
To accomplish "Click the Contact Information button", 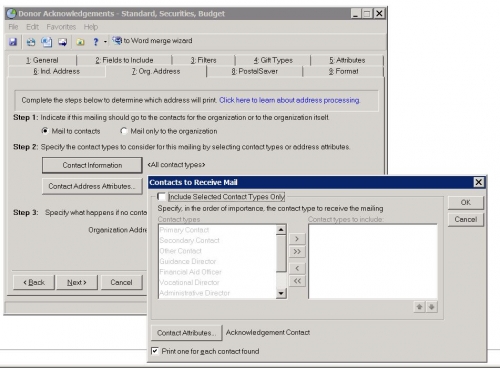I will [92, 165].
